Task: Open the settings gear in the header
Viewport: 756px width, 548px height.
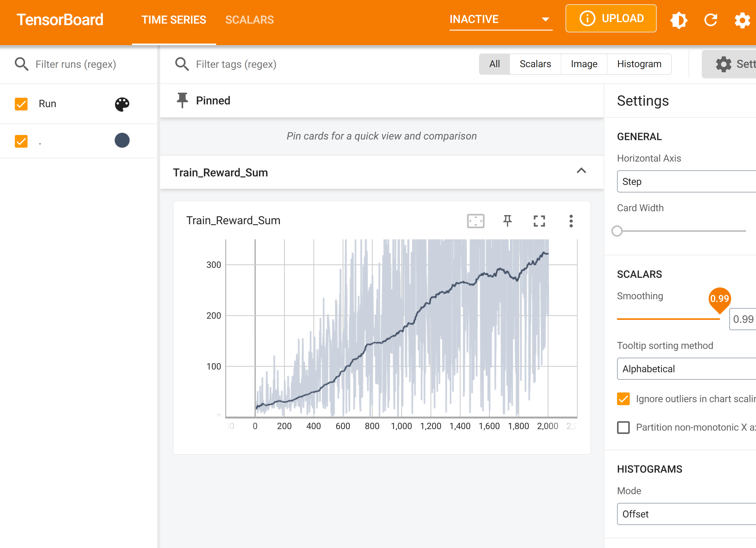Action: tap(742, 20)
